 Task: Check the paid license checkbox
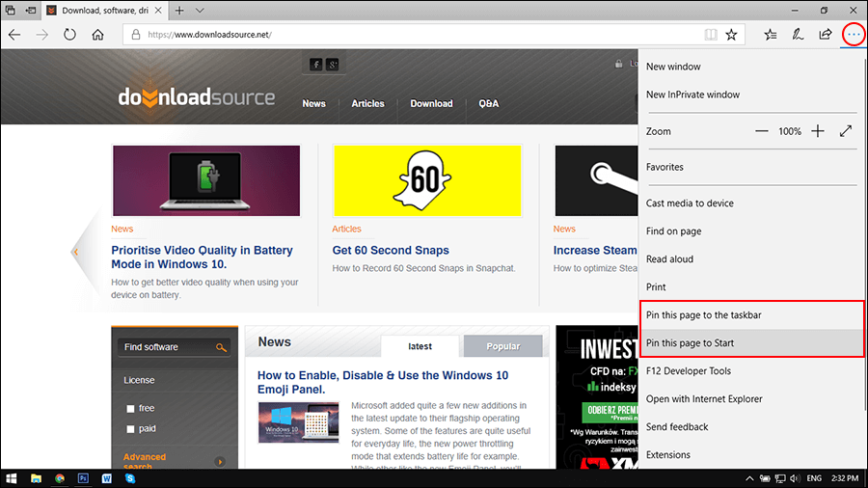pyautogui.click(x=130, y=429)
